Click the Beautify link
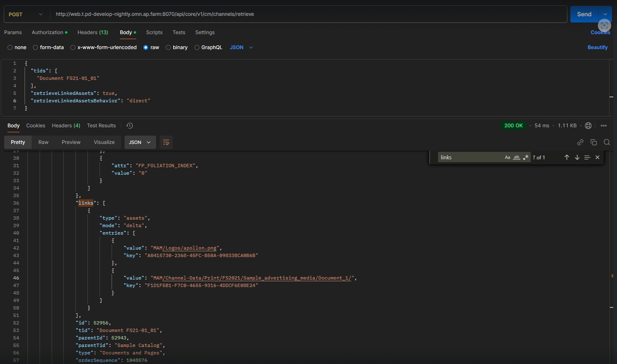The height and width of the screenshot is (364, 617). click(597, 47)
